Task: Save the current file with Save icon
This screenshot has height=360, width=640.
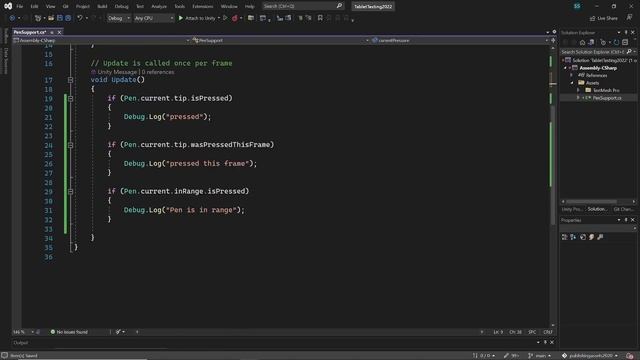Action: point(60,18)
